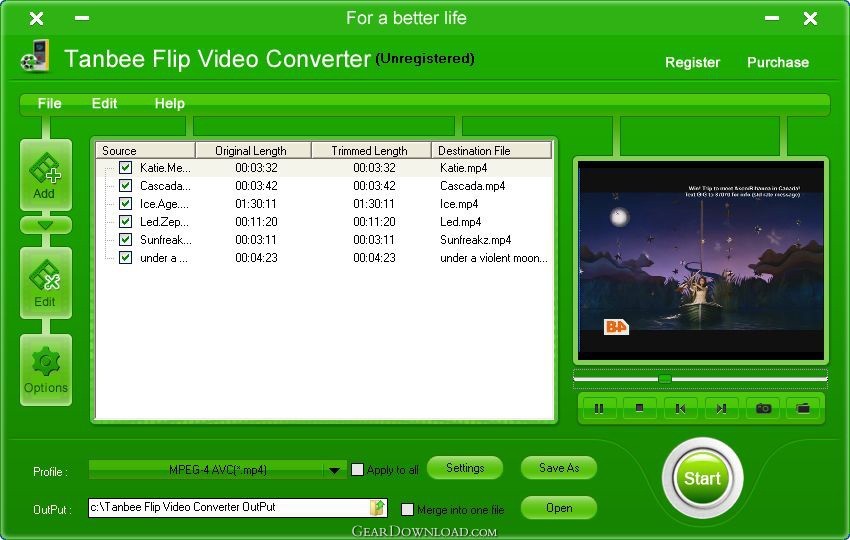Sort by Destination File column header
This screenshot has width=850, height=540.
click(492, 150)
